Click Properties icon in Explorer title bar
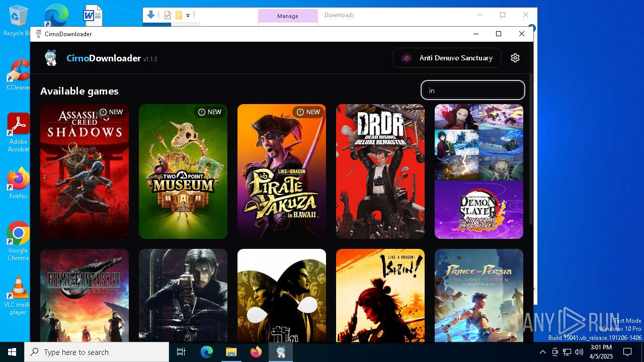Screen dimensions: 644x362 168,15
